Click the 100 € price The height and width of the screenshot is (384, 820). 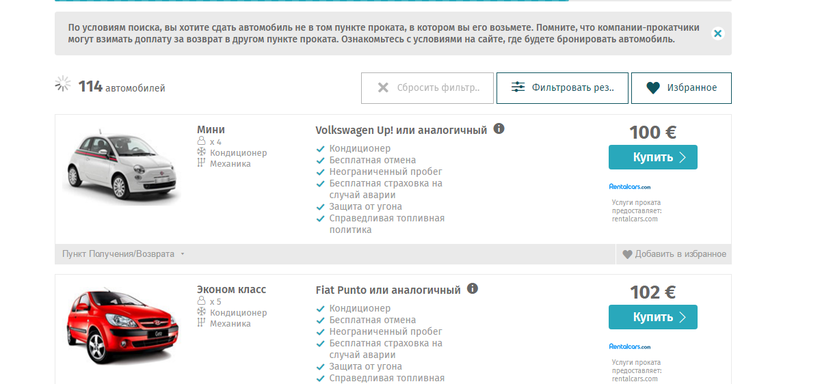[653, 132]
